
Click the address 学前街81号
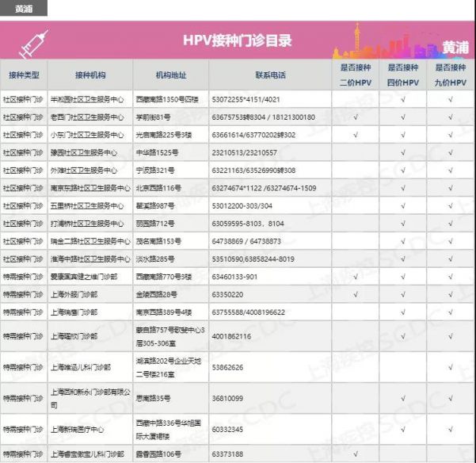click(154, 117)
